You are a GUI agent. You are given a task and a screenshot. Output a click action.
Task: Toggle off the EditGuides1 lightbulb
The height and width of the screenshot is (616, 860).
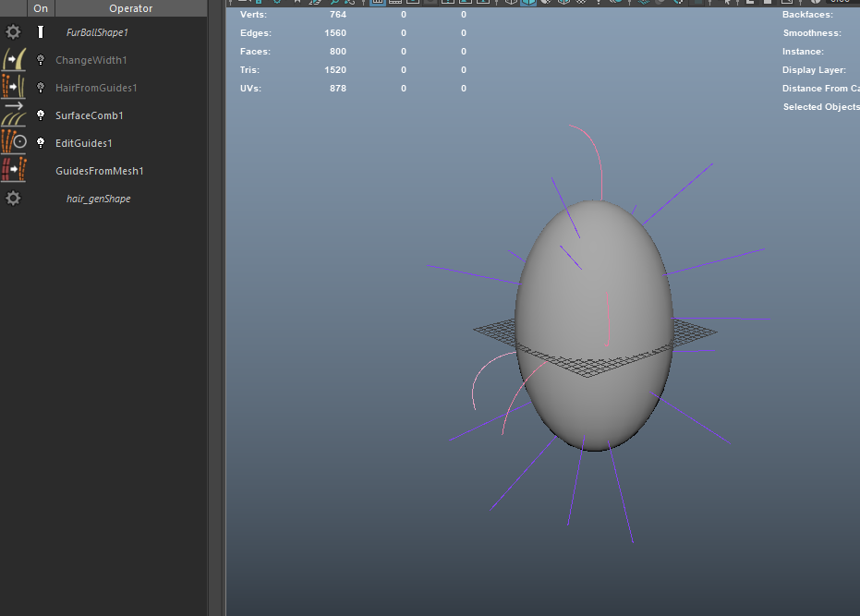pyautogui.click(x=41, y=143)
